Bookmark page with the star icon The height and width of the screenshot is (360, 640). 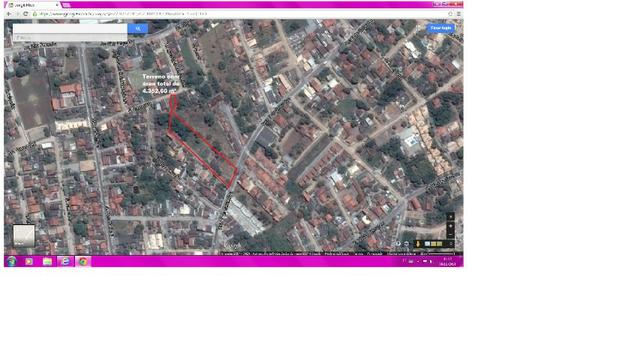(x=451, y=14)
